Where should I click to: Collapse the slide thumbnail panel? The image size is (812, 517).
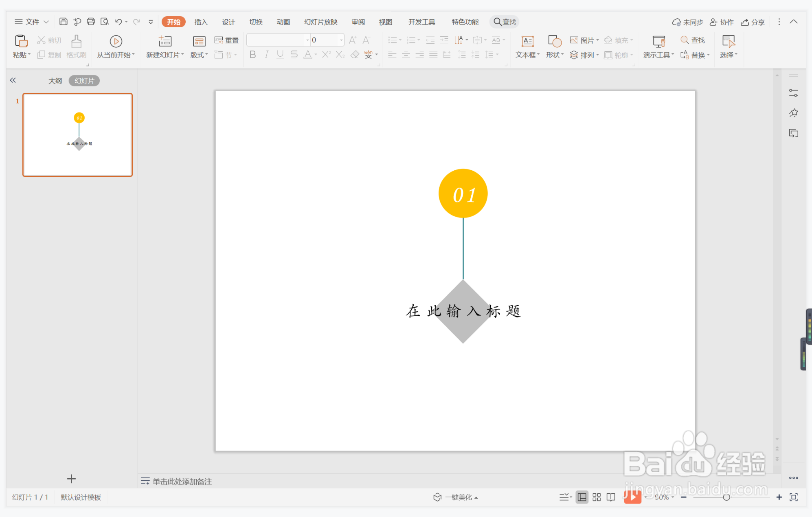(13, 80)
